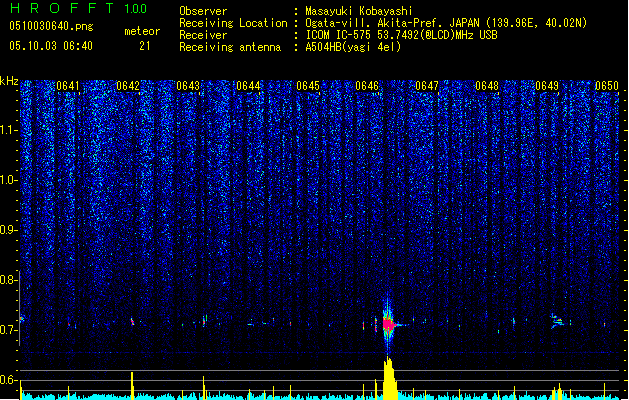Select the ICOM IC-575 receiver text
Viewport: 629px width, 400px height.
pos(401,35)
